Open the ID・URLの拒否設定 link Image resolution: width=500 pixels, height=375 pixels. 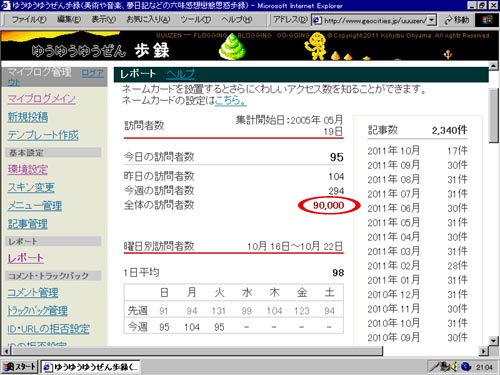coord(48,329)
